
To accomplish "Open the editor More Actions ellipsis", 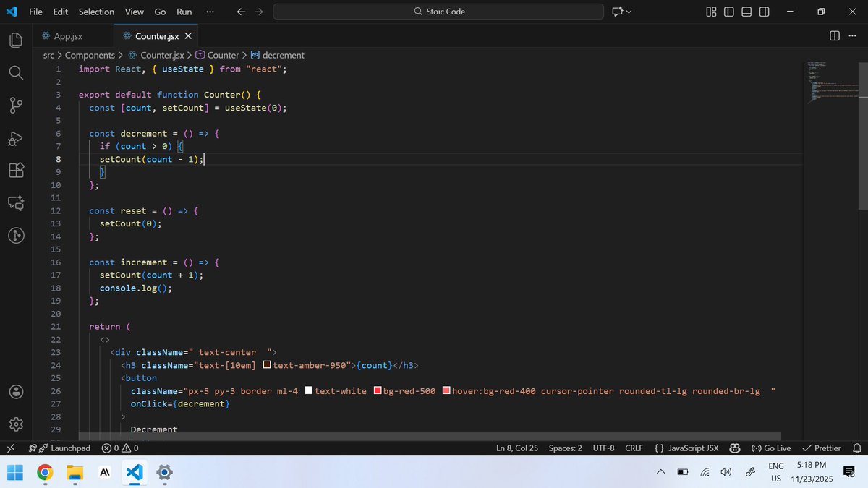I will click(x=854, y=35).
